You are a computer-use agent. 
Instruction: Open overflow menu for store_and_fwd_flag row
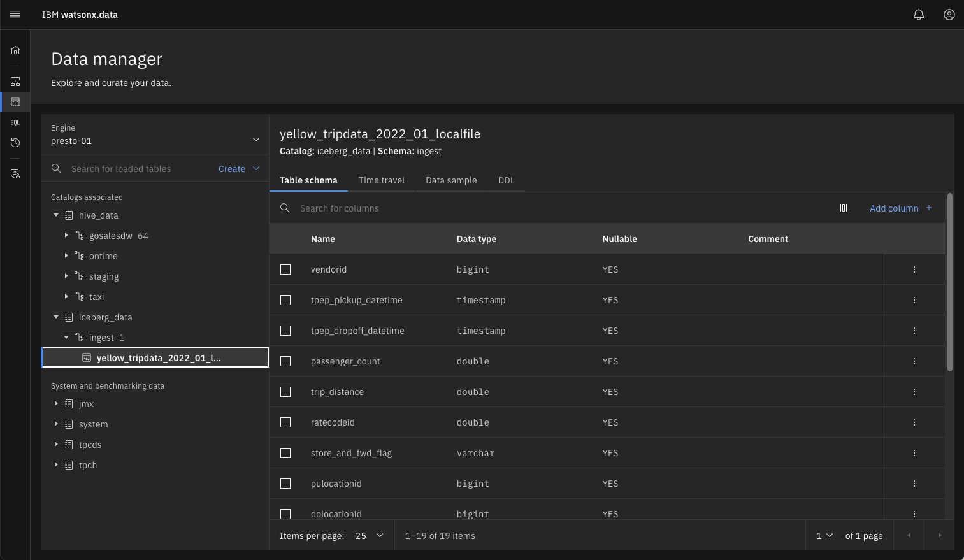[914, 453]
